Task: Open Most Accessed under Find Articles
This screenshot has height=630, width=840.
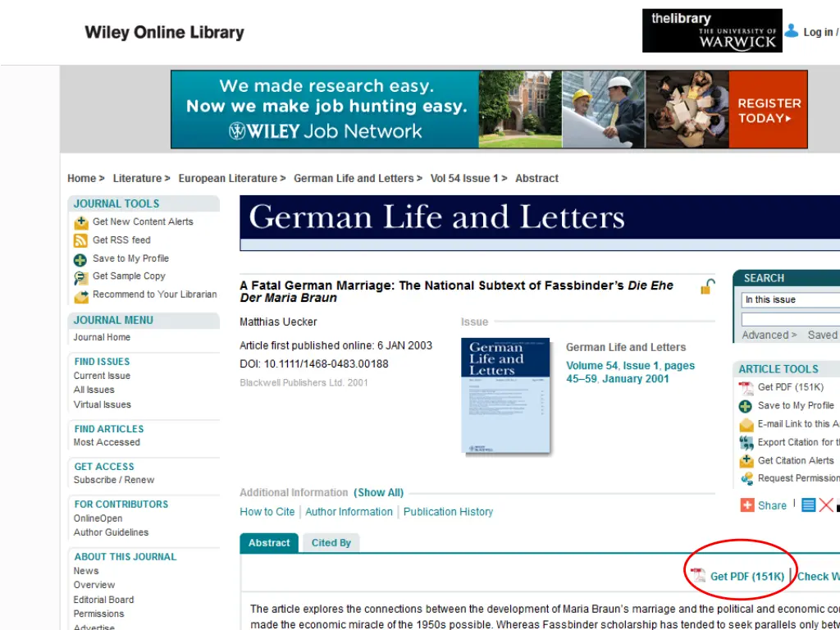Action: tap(107, 442)
